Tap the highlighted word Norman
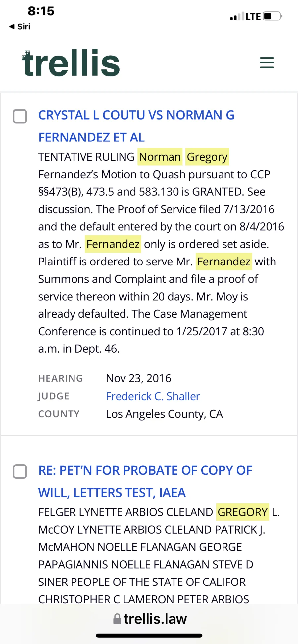The height and width of the screenshot is (644, 298). pos(160,157)
